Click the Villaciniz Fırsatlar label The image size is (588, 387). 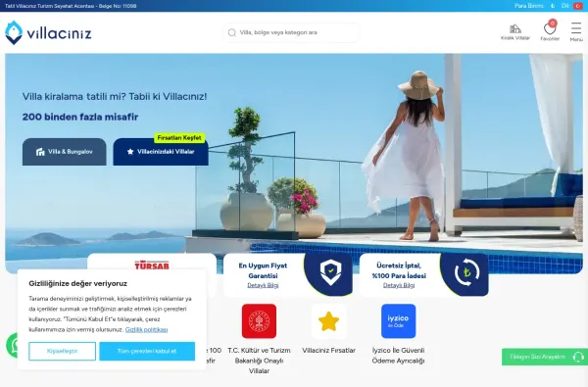(329, 350)
